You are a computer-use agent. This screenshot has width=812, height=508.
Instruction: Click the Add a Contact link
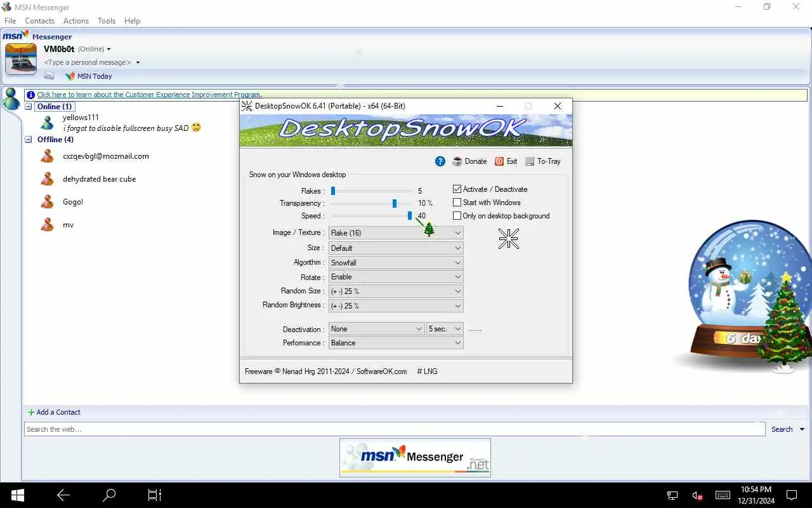58,412
